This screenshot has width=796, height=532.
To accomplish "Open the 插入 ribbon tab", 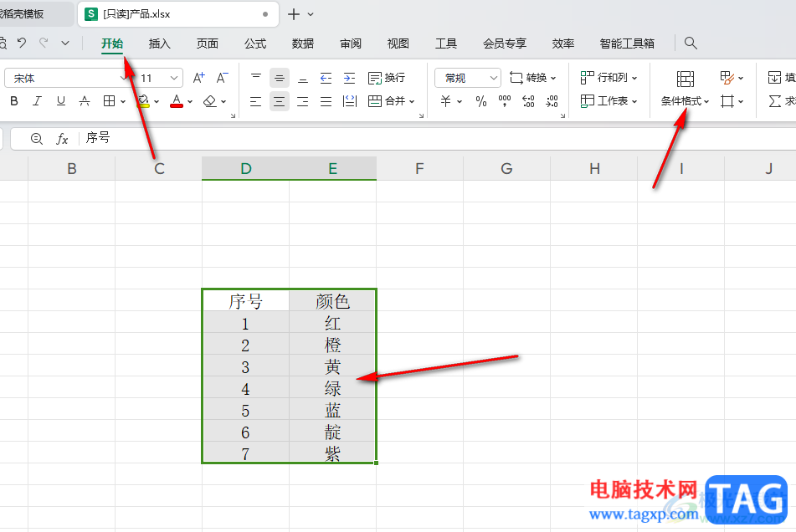I will (159, 43).
